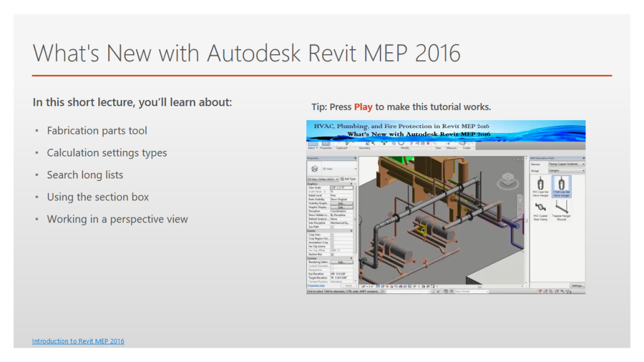Image resolution: width=644 pixels, height=362 pixels.
Task: Toggle the Sun Path checkbox
Action: [332, 227]
